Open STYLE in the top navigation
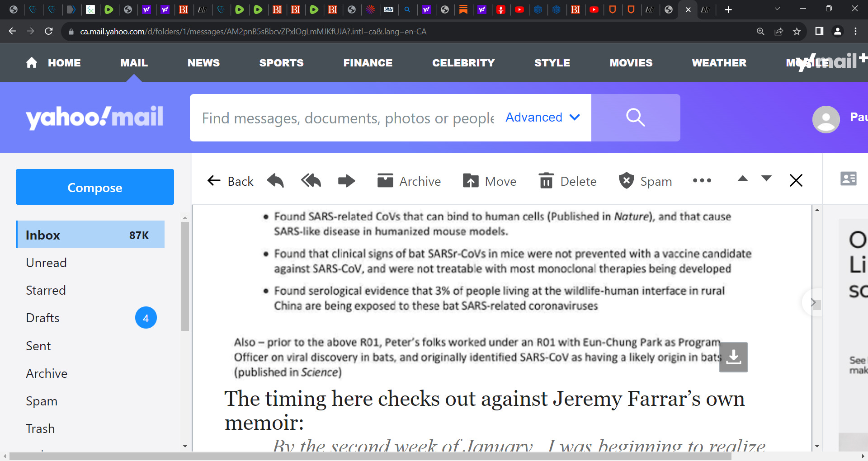Screen dimensions: 868x461 point(552,63)
